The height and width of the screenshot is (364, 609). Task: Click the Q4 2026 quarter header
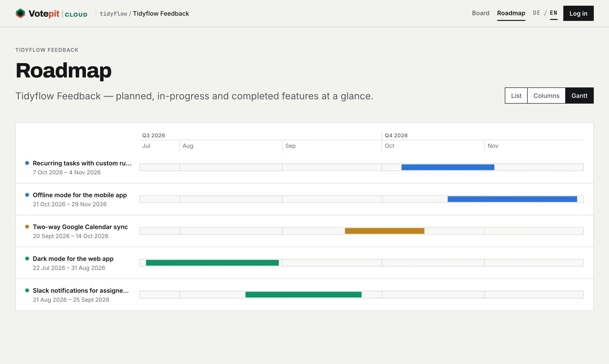click(x=396, y=135)
